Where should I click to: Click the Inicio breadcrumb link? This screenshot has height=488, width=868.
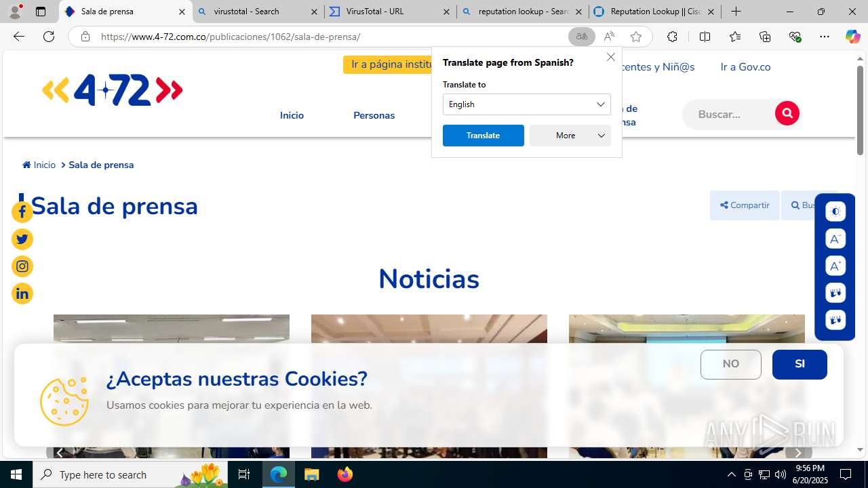tap(39, 165)
